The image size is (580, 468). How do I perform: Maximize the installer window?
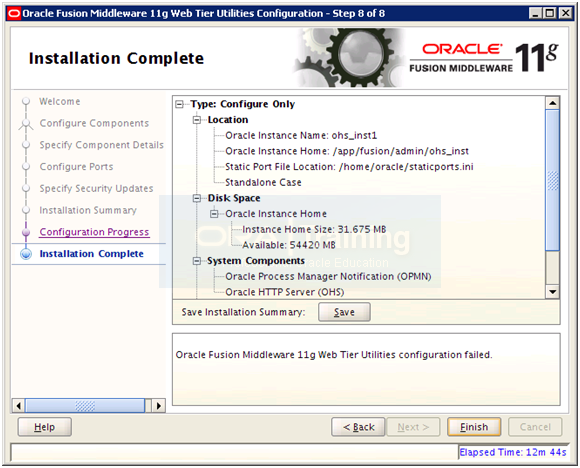point(550,14)
